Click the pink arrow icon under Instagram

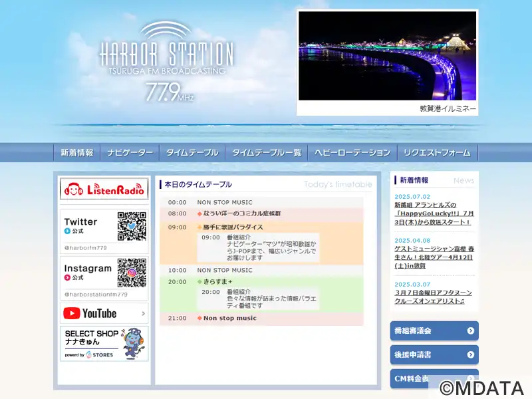[67, 277]
